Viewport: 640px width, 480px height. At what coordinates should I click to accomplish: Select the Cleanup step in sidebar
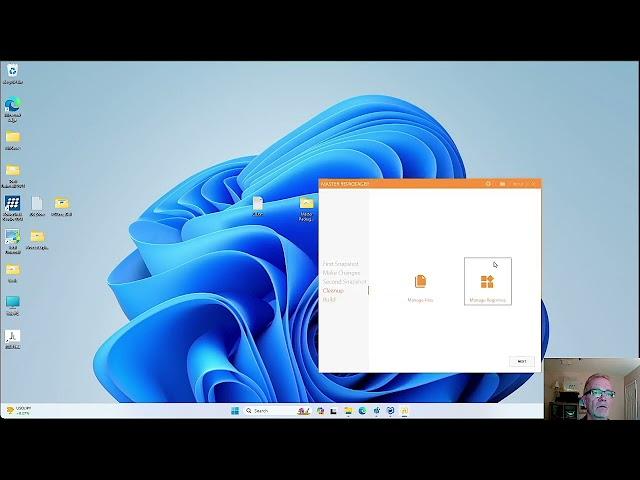coord(333,291)
